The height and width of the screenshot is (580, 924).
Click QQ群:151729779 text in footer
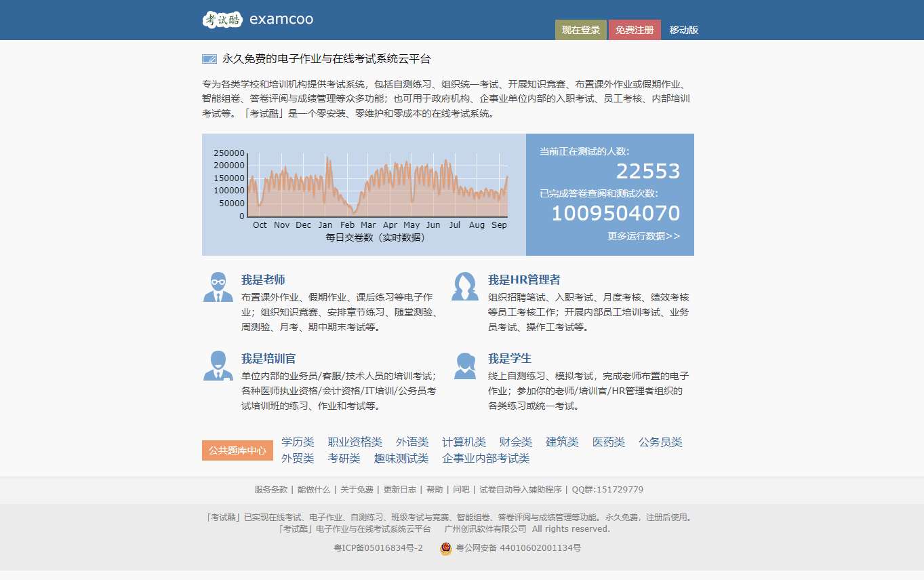click(x=607, y=490)
